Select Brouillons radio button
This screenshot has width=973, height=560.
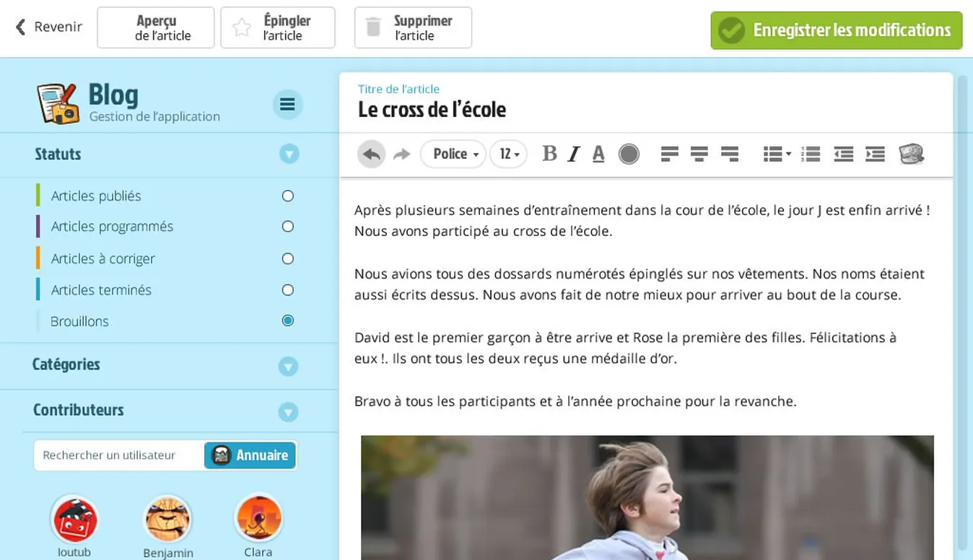point(288,320)
